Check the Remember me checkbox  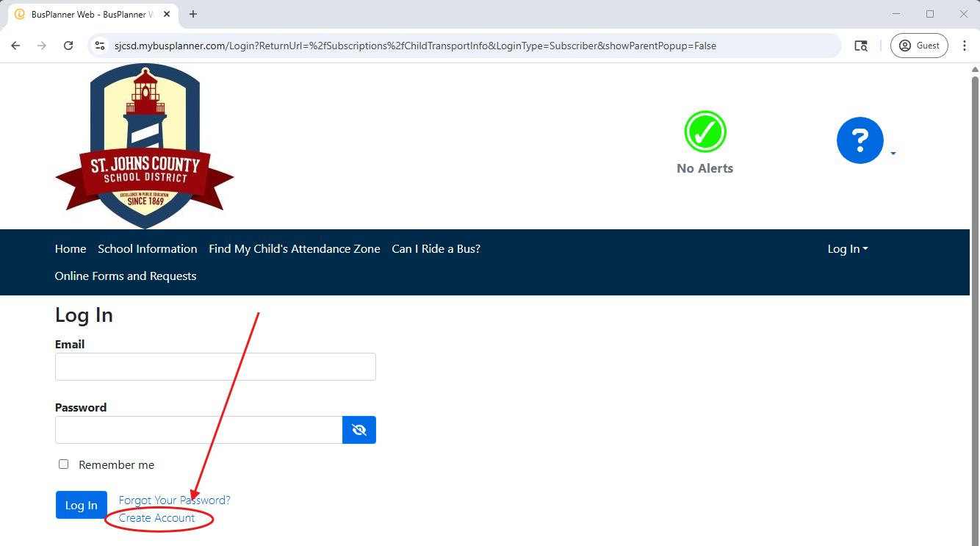pyautogui.click(x=63, y=464)
